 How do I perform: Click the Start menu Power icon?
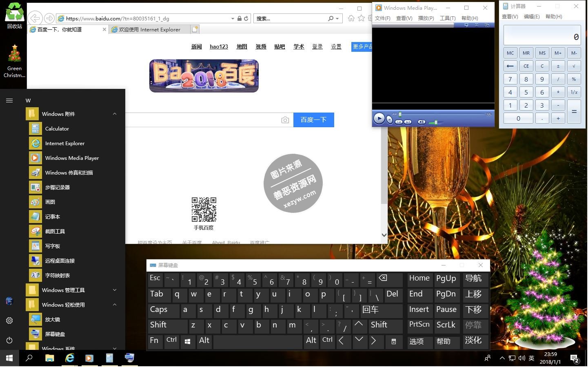pyautogui.click(x=9, y=340)
